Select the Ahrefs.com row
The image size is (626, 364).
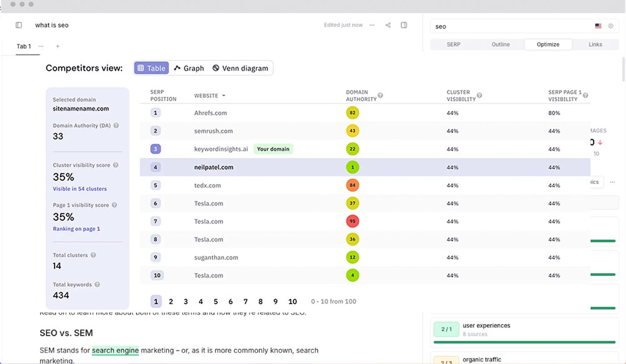pos(365,113)
